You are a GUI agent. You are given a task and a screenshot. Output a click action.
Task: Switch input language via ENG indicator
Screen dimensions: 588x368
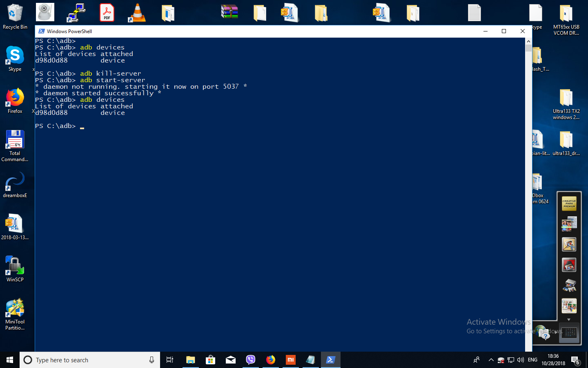[x=532, y=360]
